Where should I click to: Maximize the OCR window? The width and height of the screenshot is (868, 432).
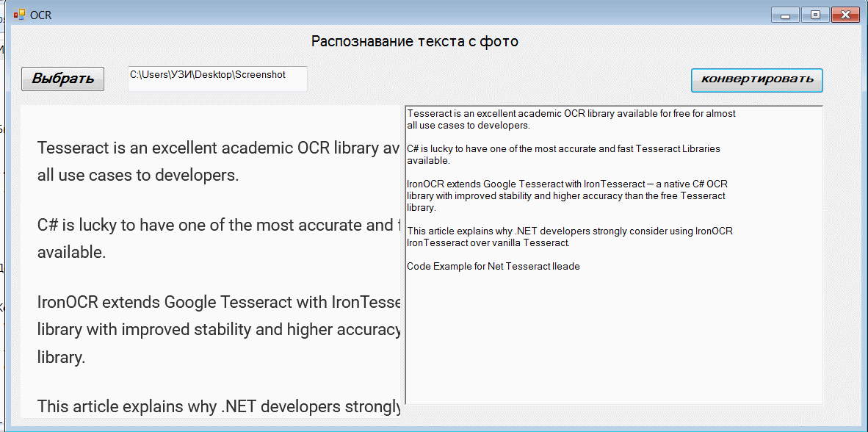click(x=815, y=15)
